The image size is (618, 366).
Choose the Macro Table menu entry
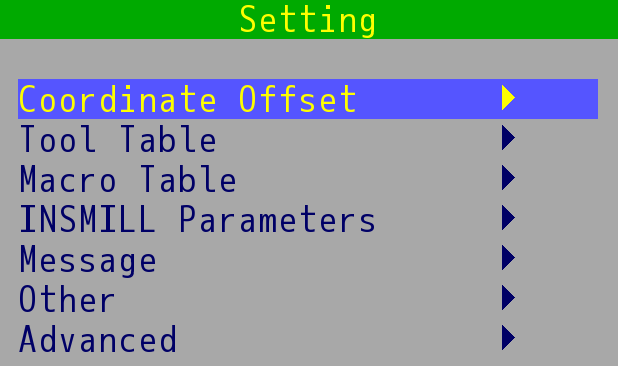pyautogui.click(x=308, y=178)
